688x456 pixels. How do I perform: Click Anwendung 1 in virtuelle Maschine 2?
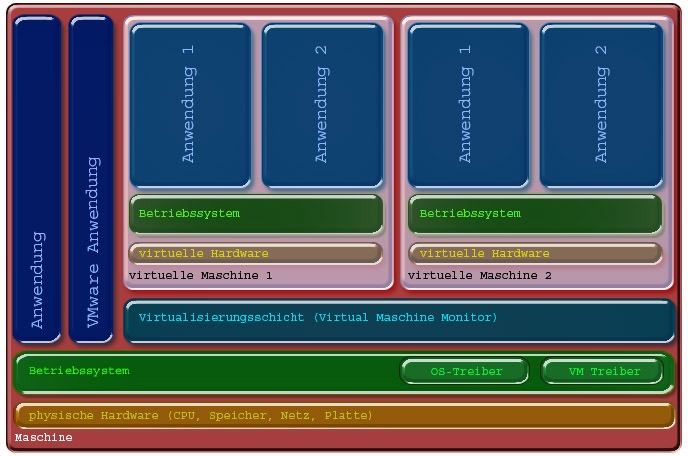point(467,105)
